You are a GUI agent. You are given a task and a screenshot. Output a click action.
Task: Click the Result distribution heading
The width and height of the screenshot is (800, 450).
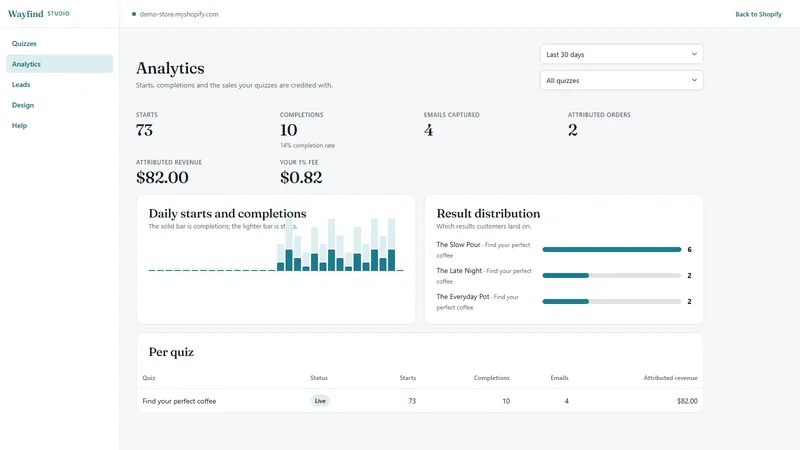point(488,213)
